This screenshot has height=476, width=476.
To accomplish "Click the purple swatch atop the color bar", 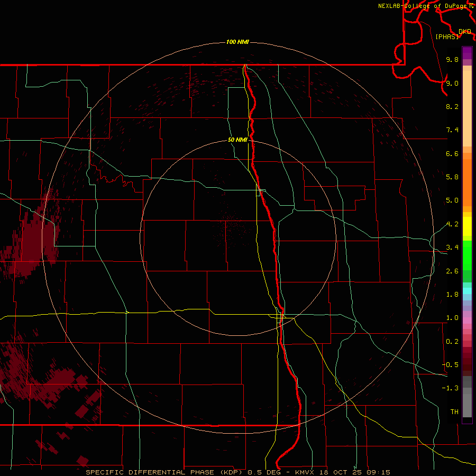I will tap(467, 53).
